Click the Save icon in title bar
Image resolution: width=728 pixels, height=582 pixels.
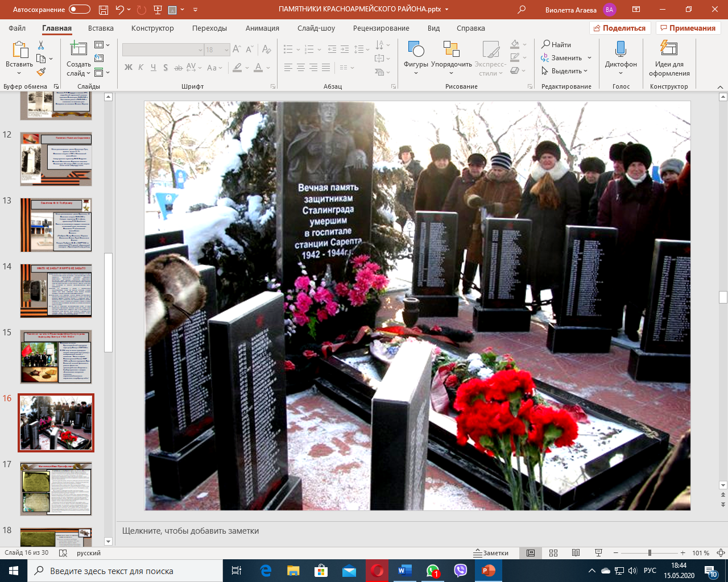point(103,10)
